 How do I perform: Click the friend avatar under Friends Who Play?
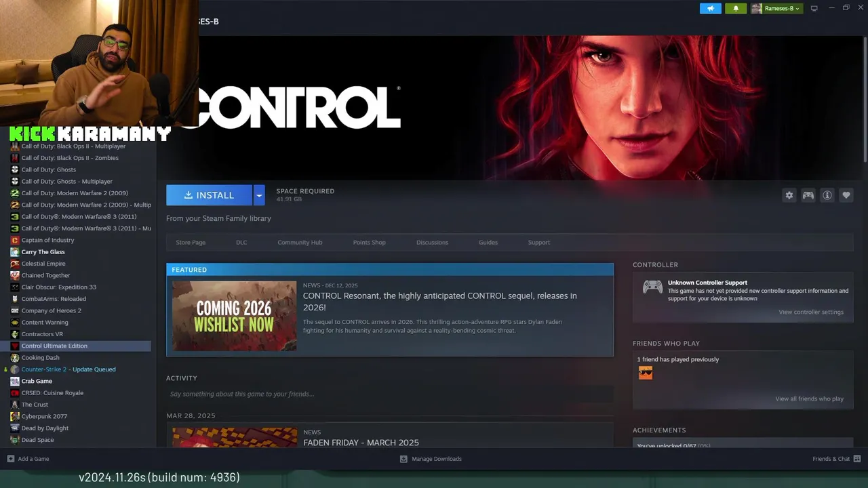tap(646, 373)
